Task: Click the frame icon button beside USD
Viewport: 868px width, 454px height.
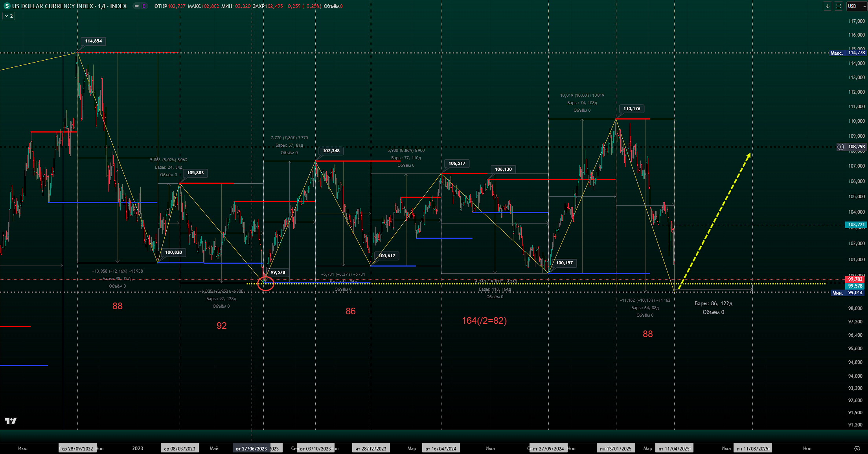Action: [839, 6]
